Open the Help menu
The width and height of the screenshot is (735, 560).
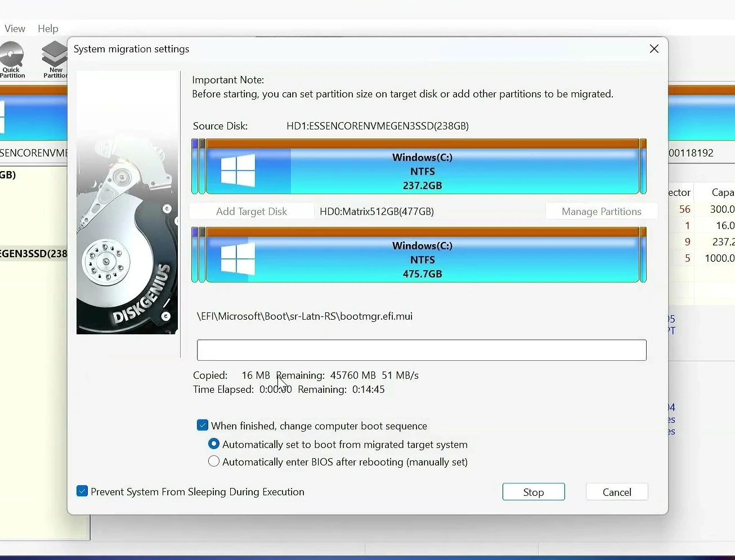pyautogui.click(x=48, y=29)
